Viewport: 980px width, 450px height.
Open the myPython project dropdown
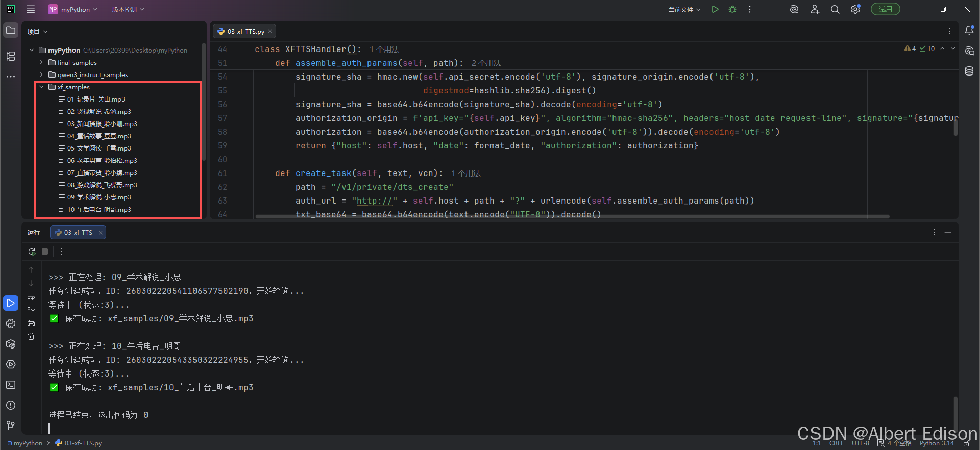pos(72,9)
